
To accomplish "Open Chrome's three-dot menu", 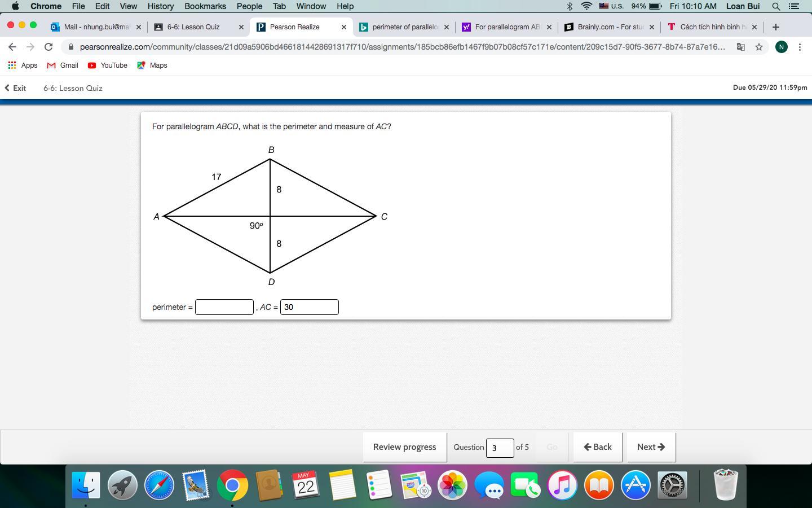I will coord(800,47).
